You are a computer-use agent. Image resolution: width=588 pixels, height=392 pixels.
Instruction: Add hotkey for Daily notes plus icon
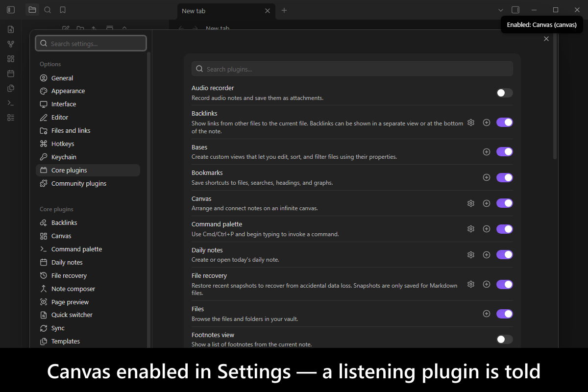(487, 255)
